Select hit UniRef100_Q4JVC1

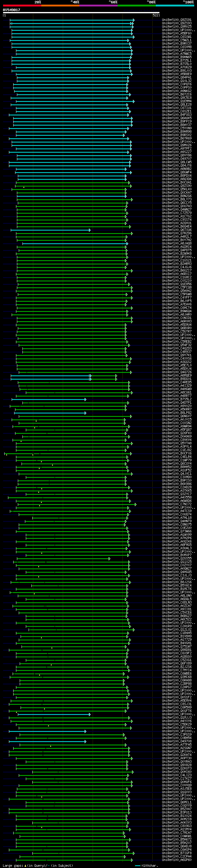click(177, 474)
